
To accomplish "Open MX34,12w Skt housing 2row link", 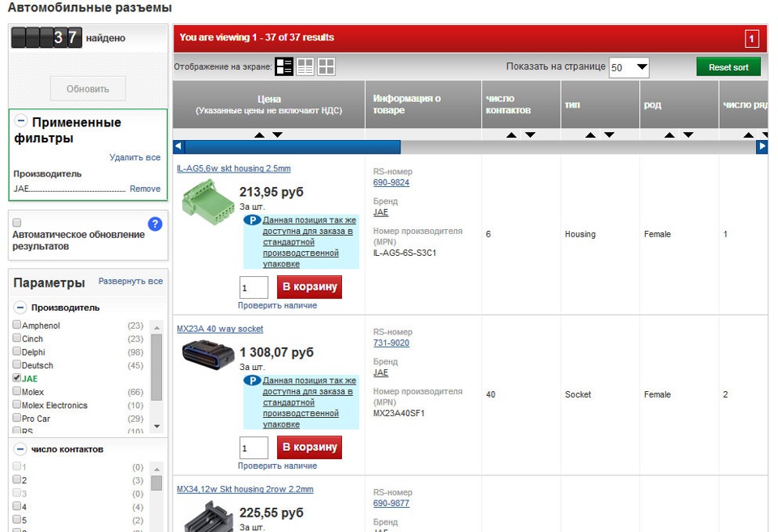I will [x=245, y=489].
